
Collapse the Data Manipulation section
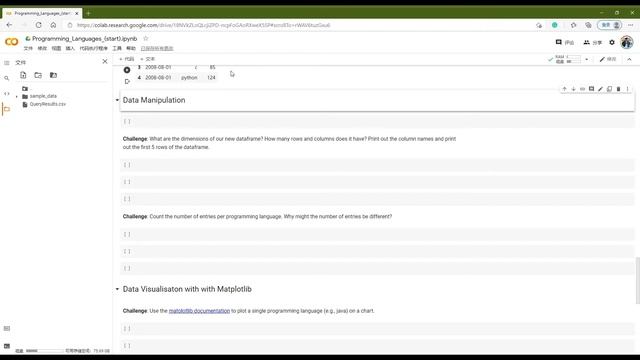tap(117, 100)
